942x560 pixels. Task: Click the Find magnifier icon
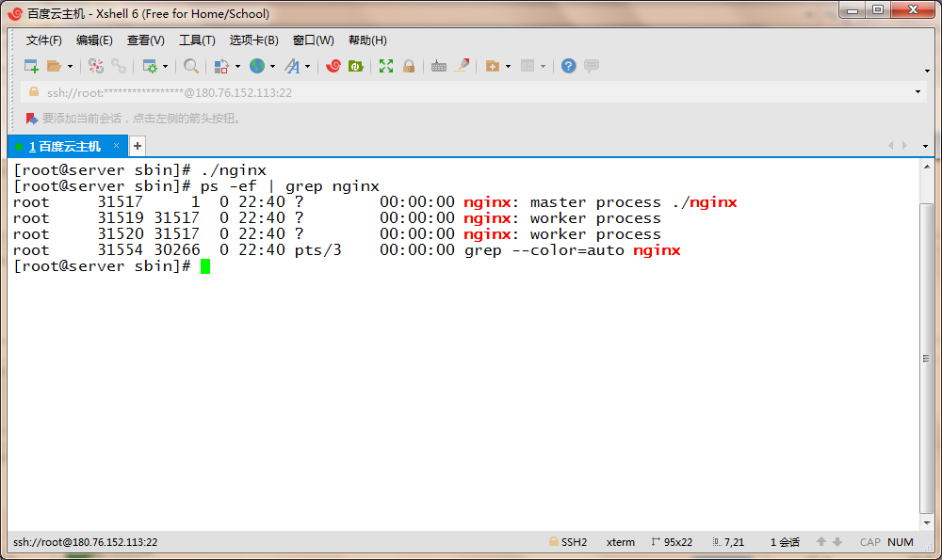[191, 66]
